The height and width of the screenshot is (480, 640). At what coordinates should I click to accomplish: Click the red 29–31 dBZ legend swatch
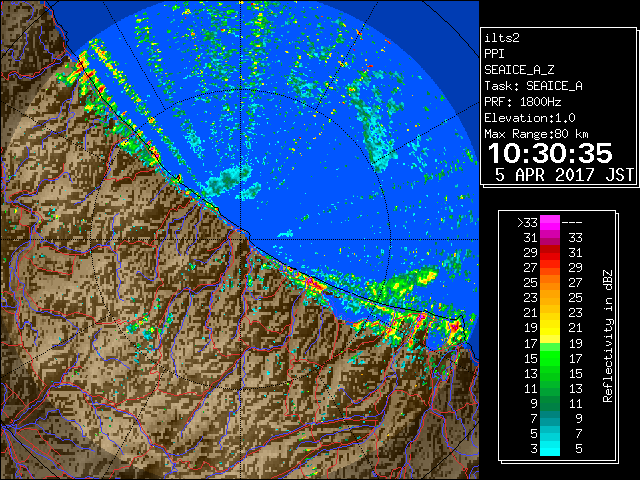click(x=550, y=253)
